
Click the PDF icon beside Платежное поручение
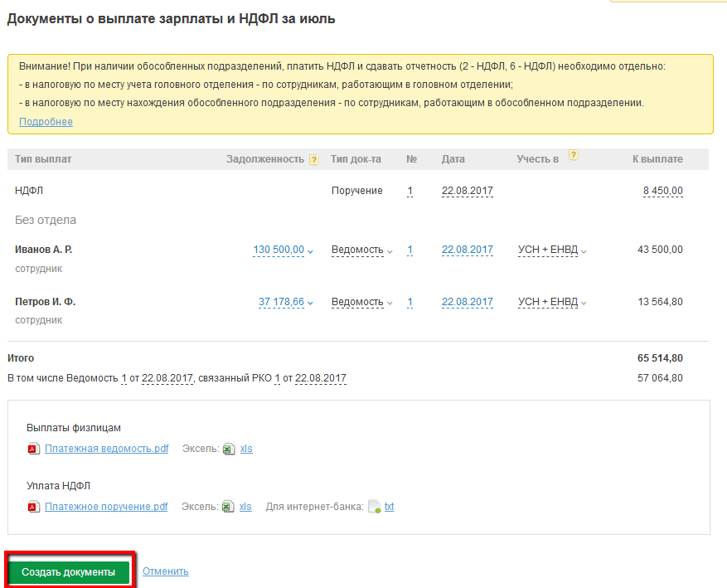(33, 507)
